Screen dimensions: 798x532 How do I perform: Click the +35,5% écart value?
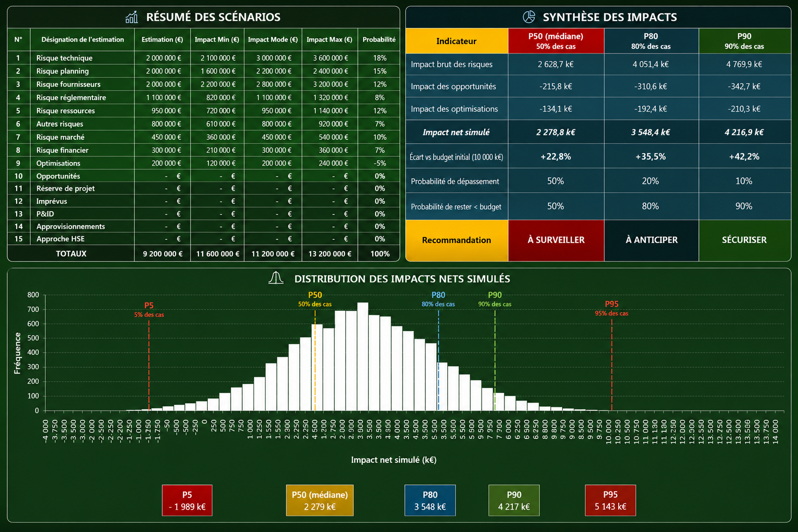(x=650, y=156)
